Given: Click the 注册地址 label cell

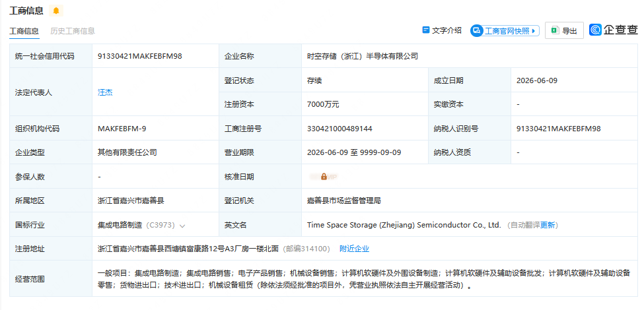Looking at the screenshot, I should [x=51, y=249].
